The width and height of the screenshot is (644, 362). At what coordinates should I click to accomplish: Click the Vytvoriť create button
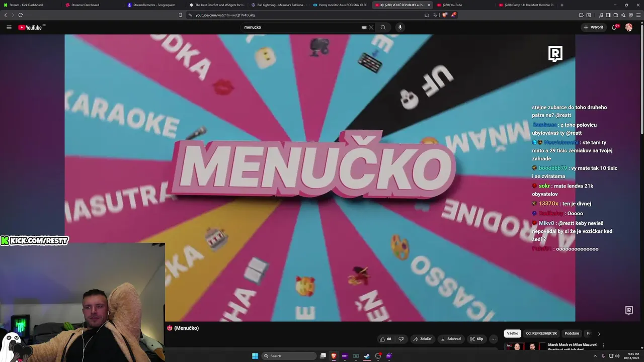point(594,27)
